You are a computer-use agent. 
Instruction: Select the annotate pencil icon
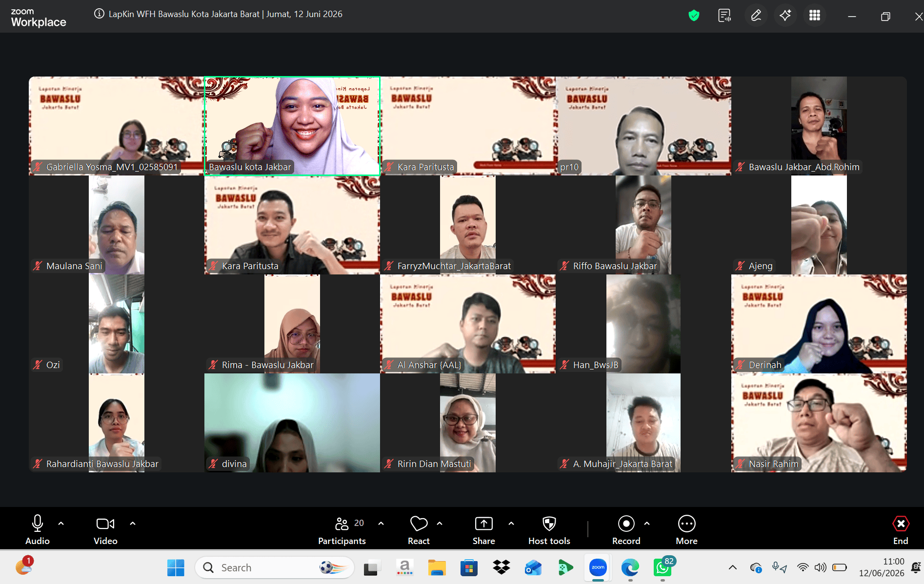coord(756,16)
